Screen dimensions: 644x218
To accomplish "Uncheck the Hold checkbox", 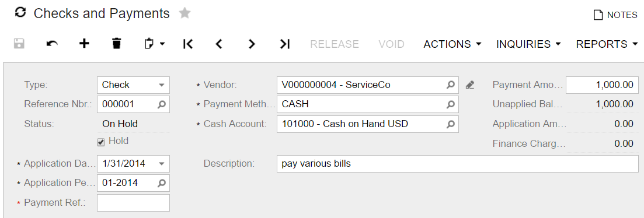I will tap(101, 142).
